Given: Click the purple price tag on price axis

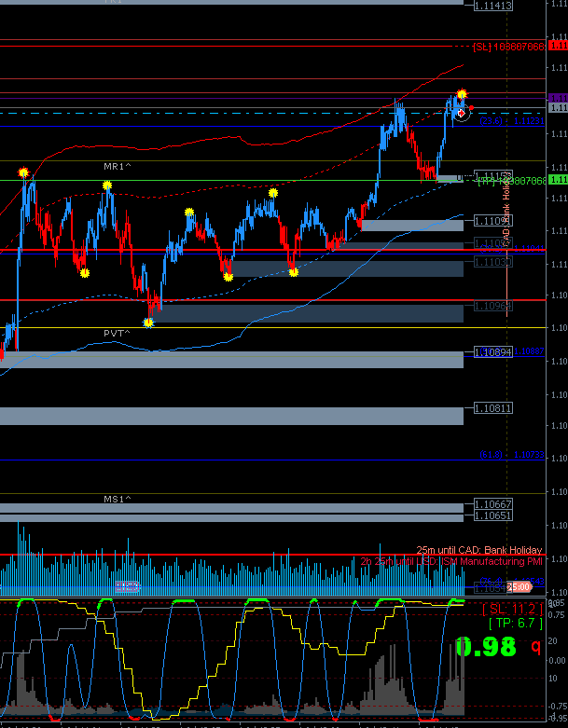Looking at the screenshot, I should [x=558, y=98].
